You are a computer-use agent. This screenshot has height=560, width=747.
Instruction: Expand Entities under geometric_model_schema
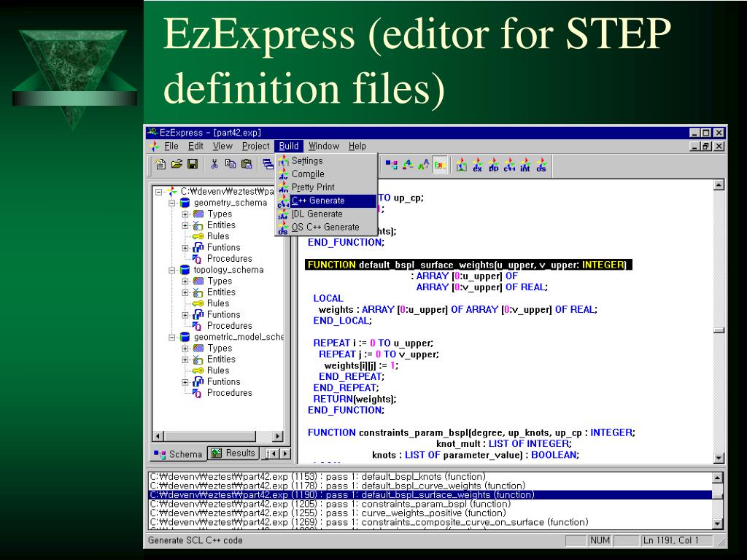pyautogui.click(x=185, y=360)
